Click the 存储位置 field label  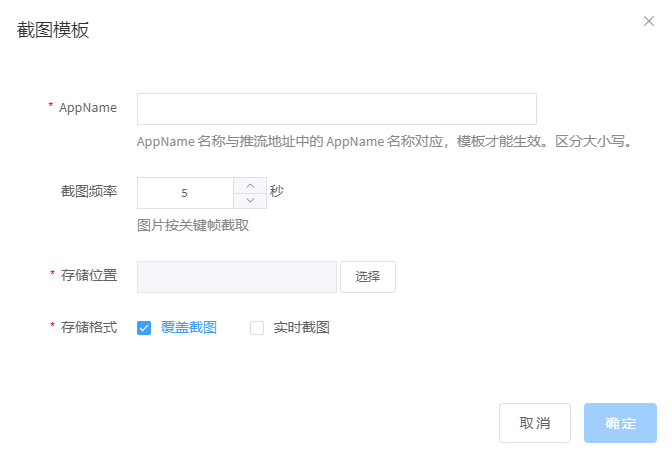(x=89, y=275)
